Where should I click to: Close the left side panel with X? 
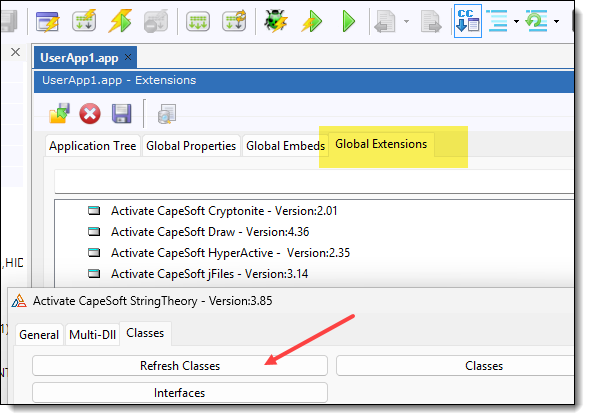[15, 52]
